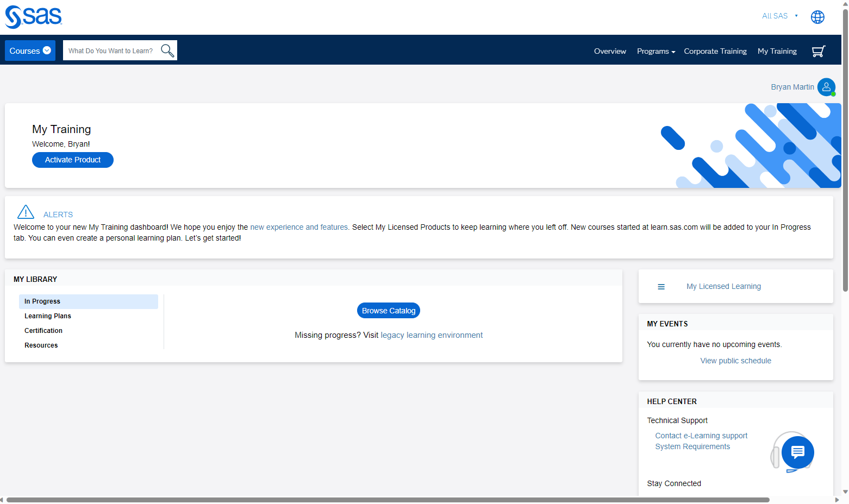Select the Certification tab in My Library

43,330
